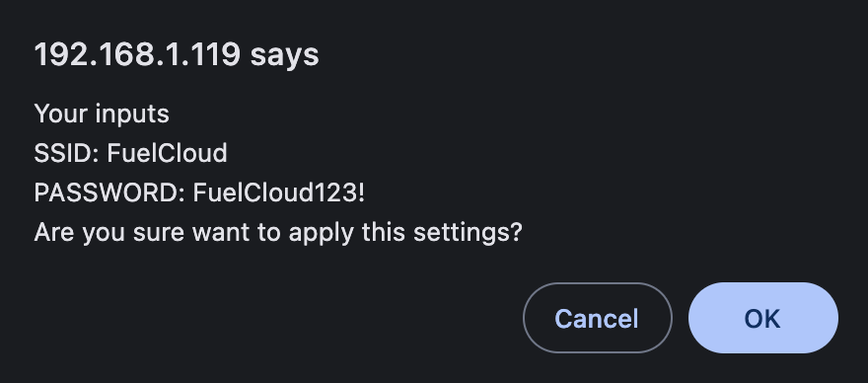This screenshot has width=868, height=383.
Task: Click the outlined Cancel button
Action: (598, 318)
